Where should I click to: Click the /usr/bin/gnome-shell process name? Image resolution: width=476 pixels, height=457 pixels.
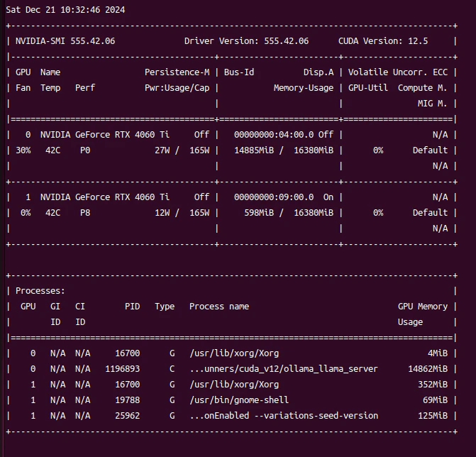click(x=239, y=400)
